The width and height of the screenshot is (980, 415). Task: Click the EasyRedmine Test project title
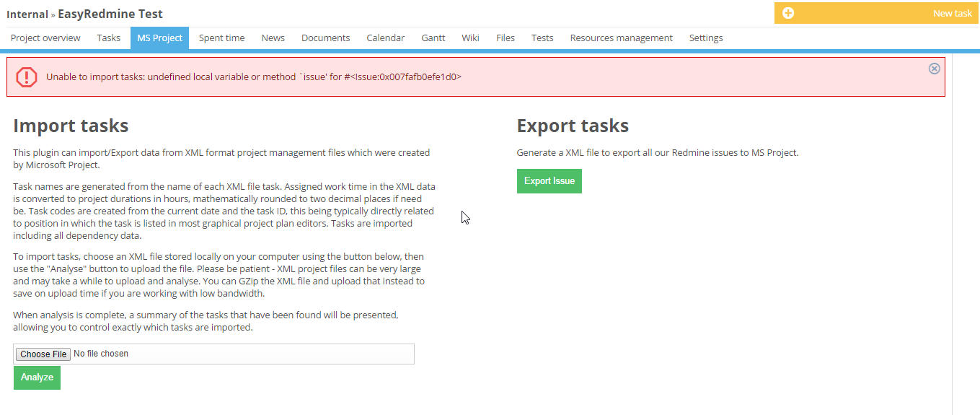click(110, 14)
